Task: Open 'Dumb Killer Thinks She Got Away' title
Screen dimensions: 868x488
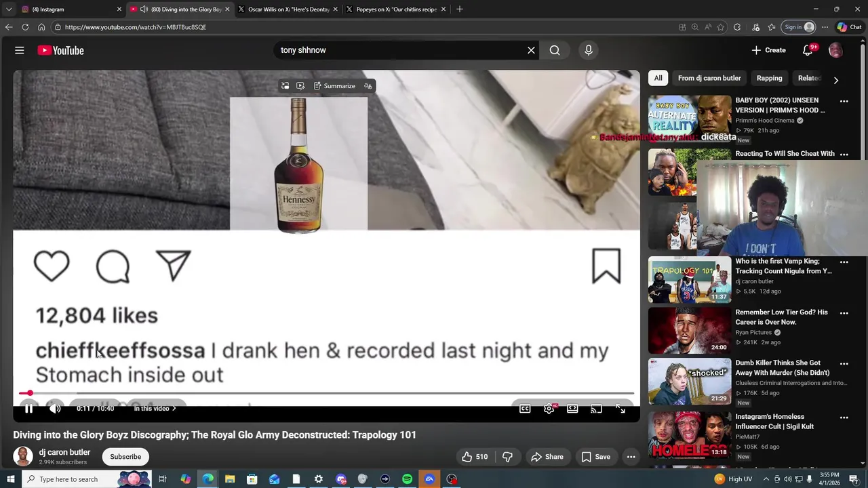Action: pos(783,368)
